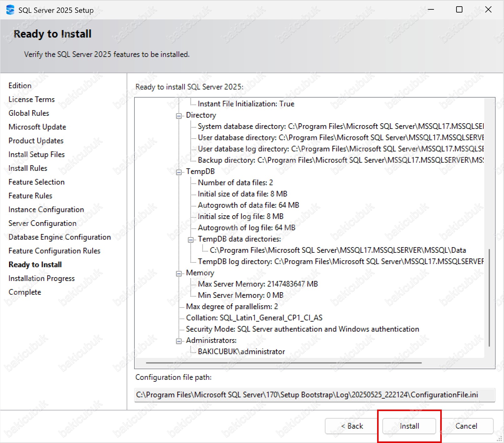Select Microsoft Update step
This screenshot has height=443, width=504.
37,127
